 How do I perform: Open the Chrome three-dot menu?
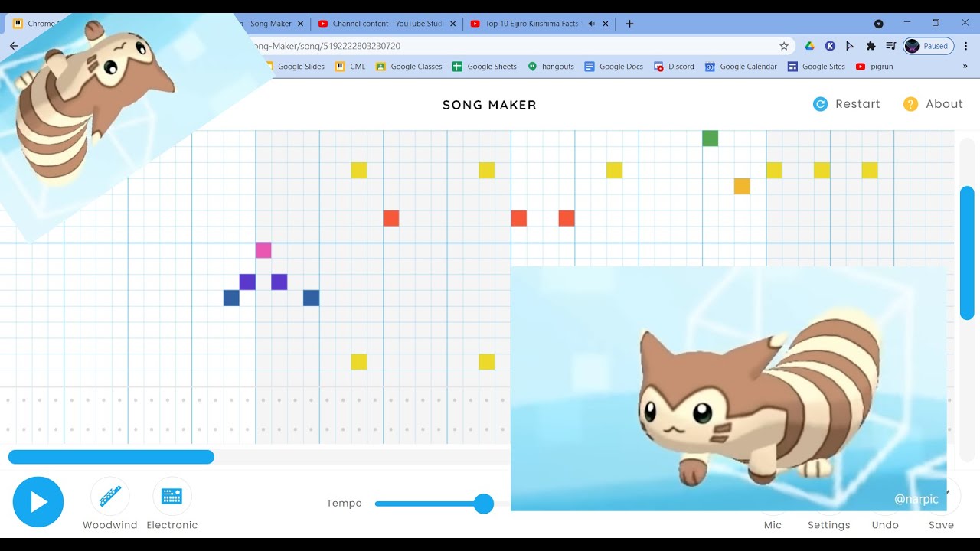click(x=966, y=46)
